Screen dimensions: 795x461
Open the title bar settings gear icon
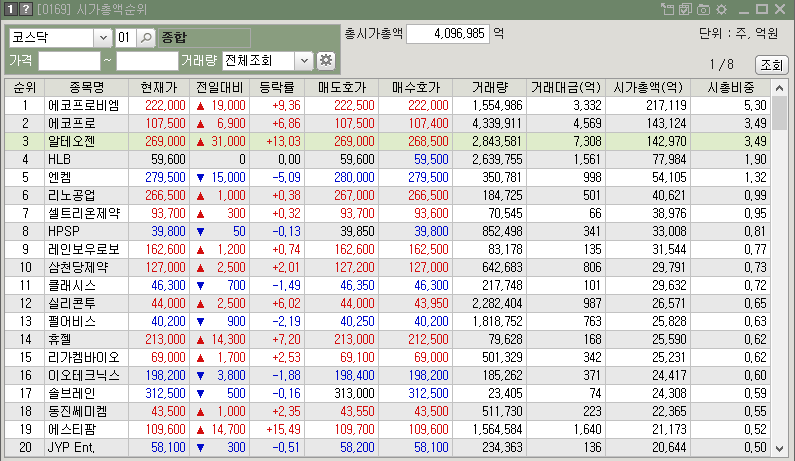coord(721,9)
